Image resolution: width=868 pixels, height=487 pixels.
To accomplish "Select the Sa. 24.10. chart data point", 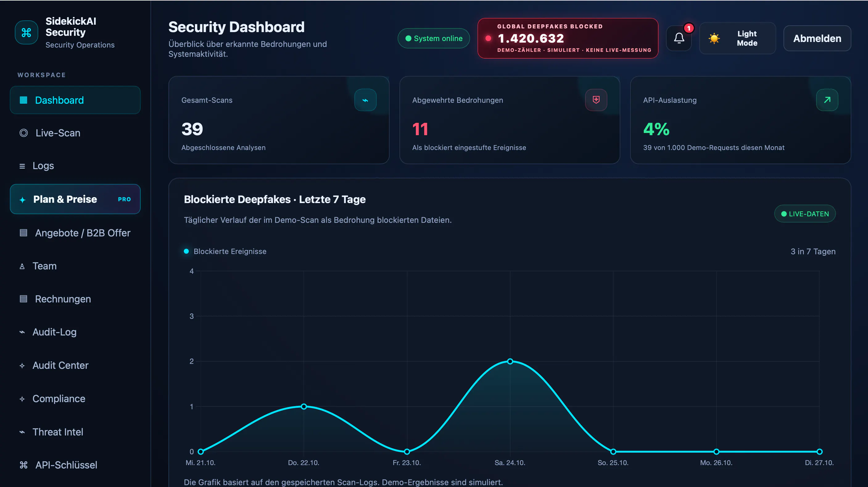I will [510, 361].
